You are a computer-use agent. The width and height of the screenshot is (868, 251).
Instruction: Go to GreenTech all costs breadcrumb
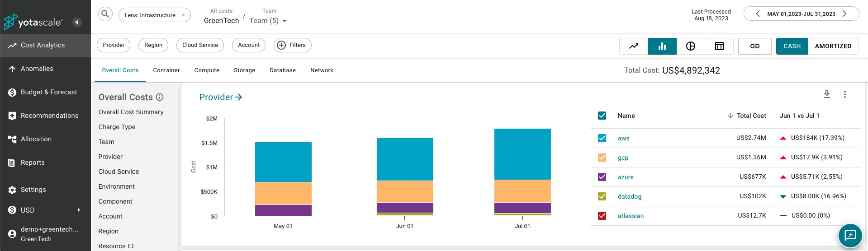[222, 21]
